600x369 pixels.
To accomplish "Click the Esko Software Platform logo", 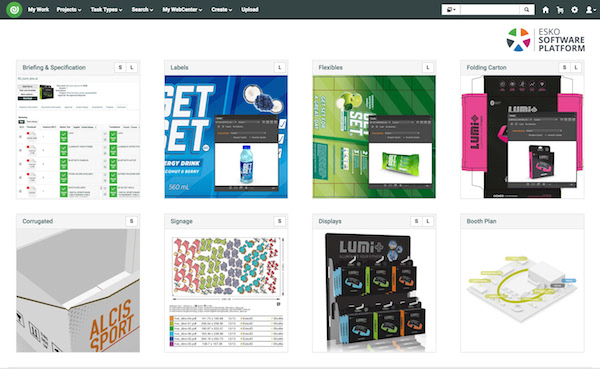I will 546,39.
